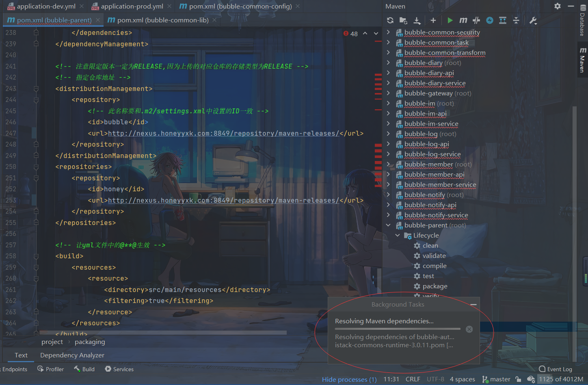
Task: Open git branch master widget
Action: (x=496, y=379)
